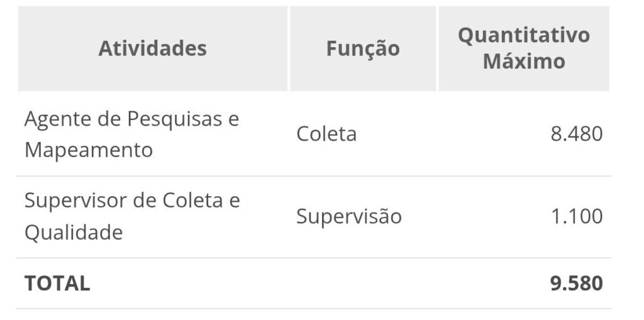Select the 1.100 quantity value

click(x=576, y=216)
